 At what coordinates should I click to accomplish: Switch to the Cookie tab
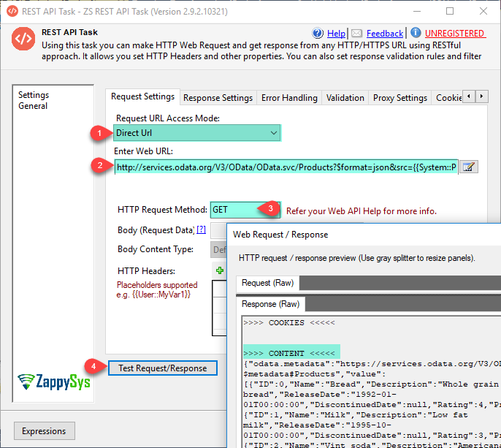pyautogui.click(x=448, y=98)
